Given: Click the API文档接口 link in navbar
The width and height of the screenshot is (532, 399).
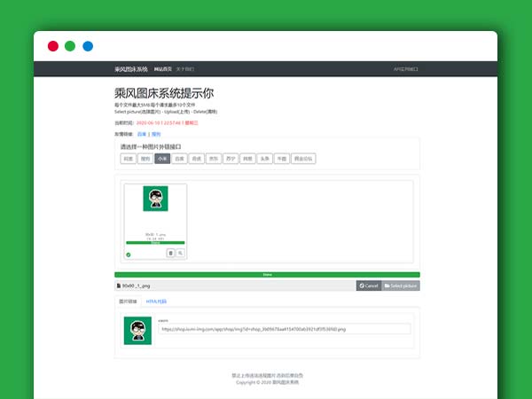Looking at the screenshot, I should 405,68.
